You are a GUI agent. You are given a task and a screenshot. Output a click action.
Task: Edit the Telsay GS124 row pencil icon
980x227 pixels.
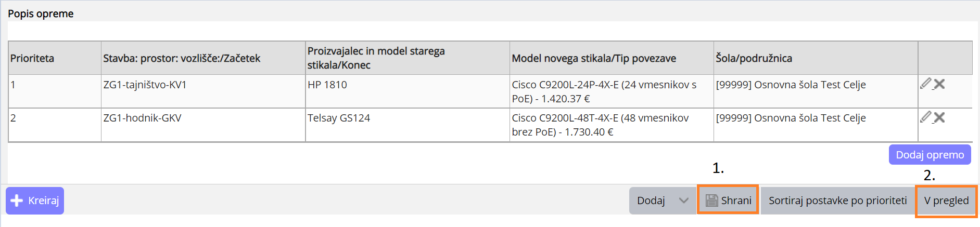[926, 117]
